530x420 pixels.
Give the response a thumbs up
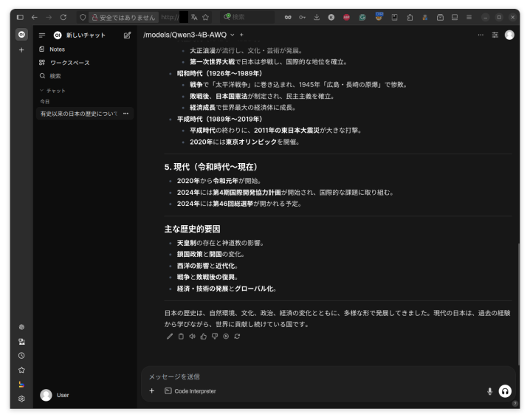click(x=203, y=336)
